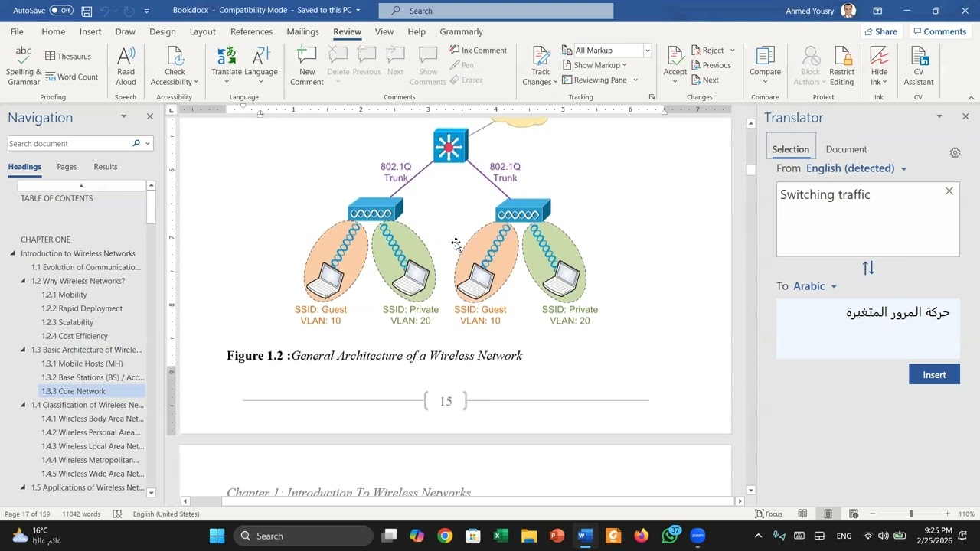This screenshot has height=551, width=980.
Task: Click the Search document field
Action: tap(68, 143)
